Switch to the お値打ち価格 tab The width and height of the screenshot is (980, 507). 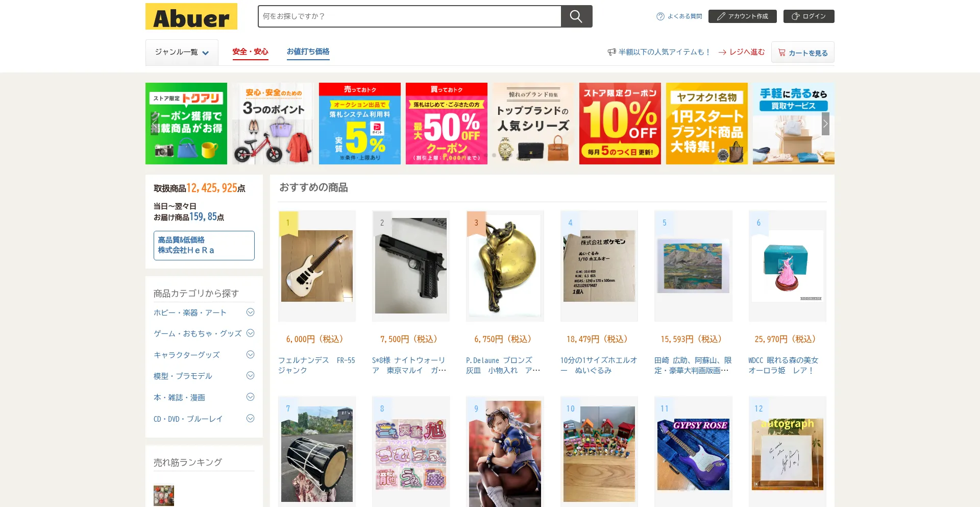(x=308, y=52)
